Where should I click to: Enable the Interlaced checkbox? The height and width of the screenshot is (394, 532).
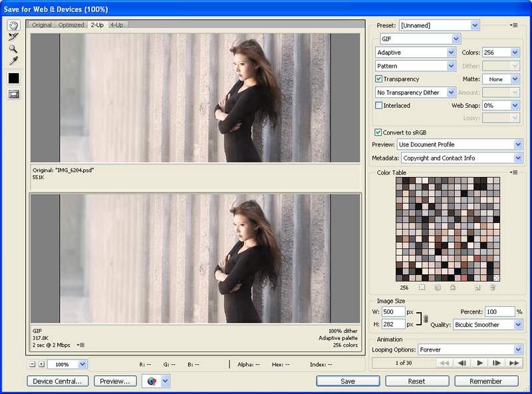pyautogui.click(x=378, y=105)
